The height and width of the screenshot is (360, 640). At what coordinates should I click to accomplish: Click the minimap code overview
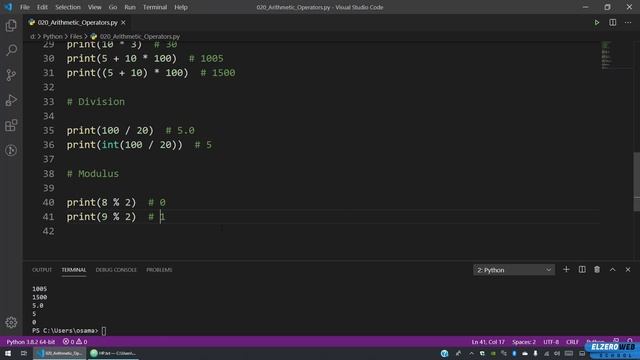point(606,55)
